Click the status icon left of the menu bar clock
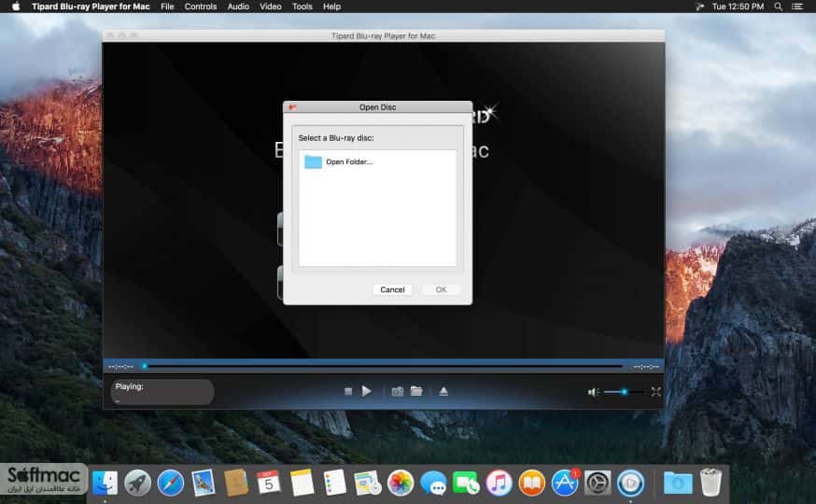The height and width of the screenshot is (504, 816). point(699,7)
